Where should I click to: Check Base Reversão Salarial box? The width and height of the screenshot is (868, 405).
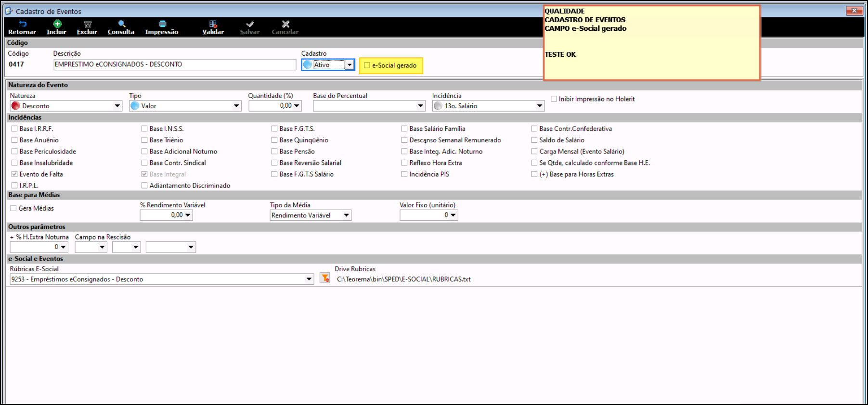tap(274, 163)
